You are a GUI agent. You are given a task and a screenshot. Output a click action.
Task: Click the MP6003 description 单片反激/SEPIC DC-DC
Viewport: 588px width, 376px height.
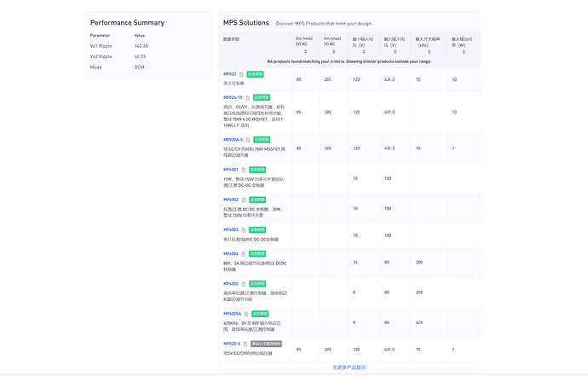point(251,240)
